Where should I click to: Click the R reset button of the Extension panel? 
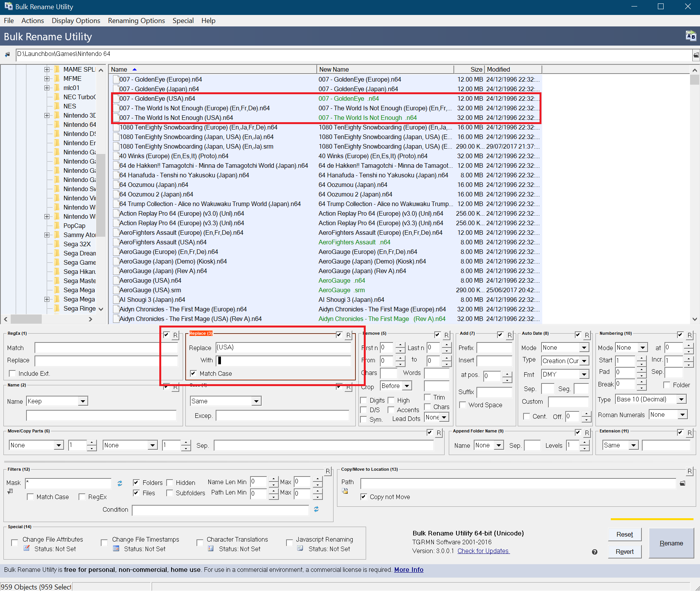(689, 433)
